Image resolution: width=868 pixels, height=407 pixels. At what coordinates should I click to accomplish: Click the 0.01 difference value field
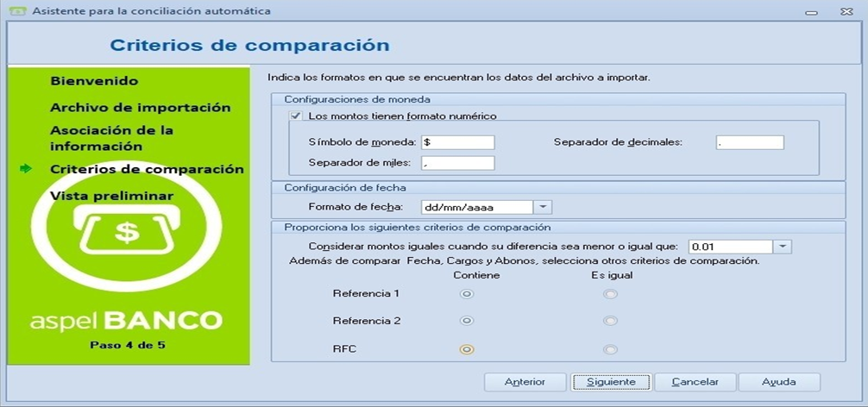730,247
